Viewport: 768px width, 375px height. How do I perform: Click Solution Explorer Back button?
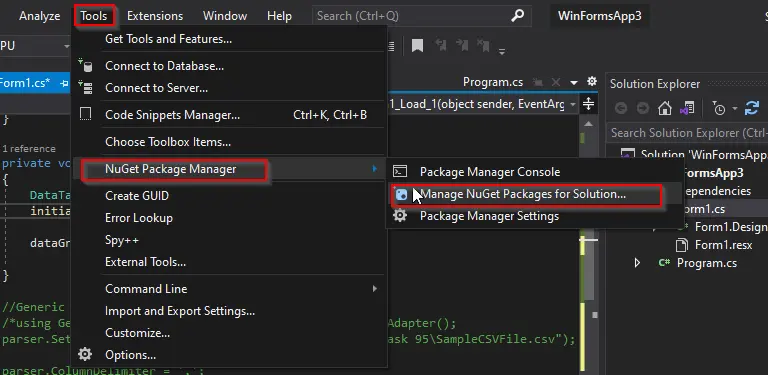point(621,108)
